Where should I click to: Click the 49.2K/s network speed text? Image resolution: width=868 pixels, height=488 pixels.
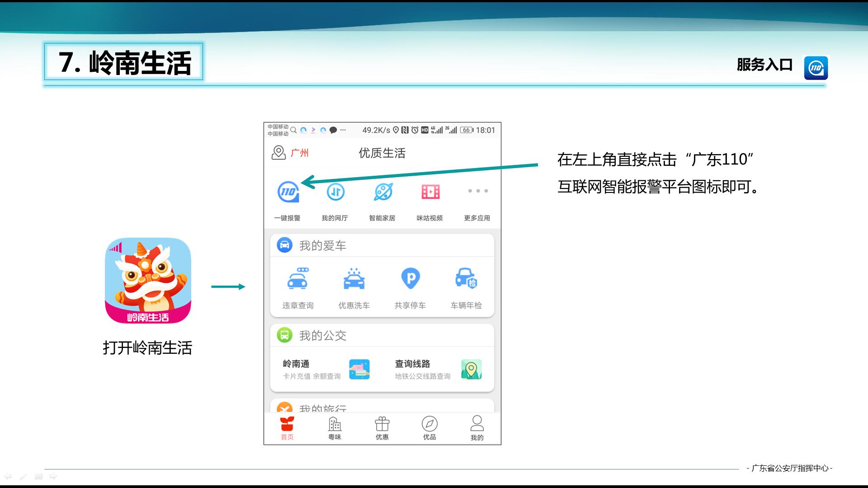(x=376, y=130)
